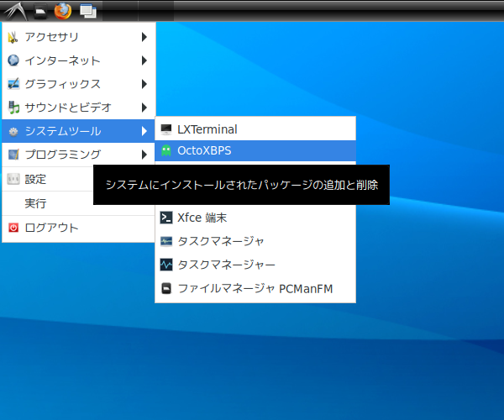The image size is (504, 420).
Task: Open タスクマネージャー with trailing long vowel
Action: (x=255, y=265)
